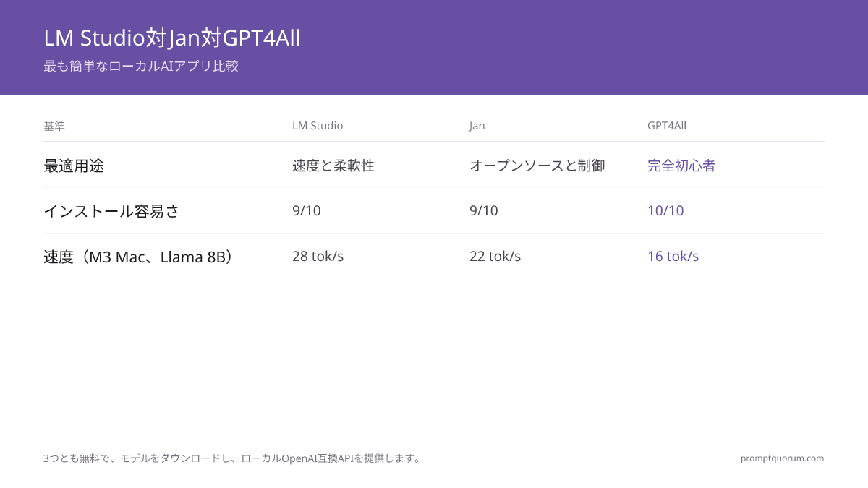
Task: Click the 'GPT4All' column header
Action: [x=667, y=126]
